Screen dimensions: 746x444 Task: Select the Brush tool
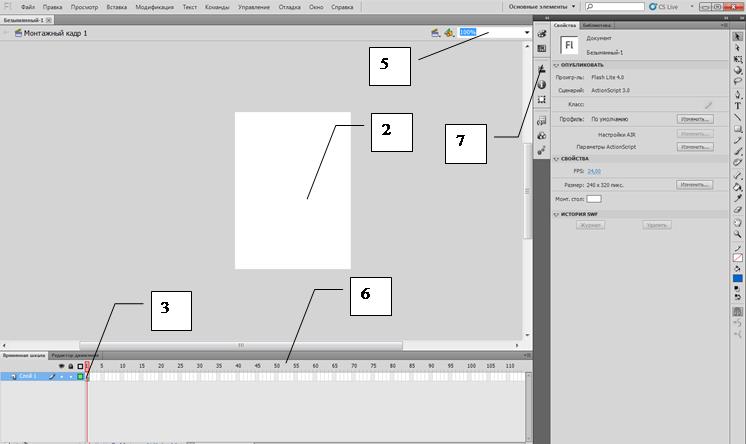point(737,152)
